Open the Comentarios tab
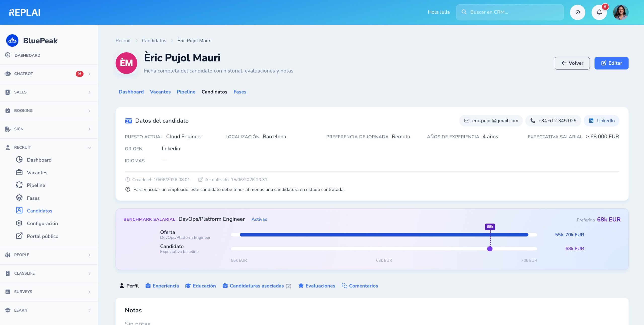 pos(360,286)
